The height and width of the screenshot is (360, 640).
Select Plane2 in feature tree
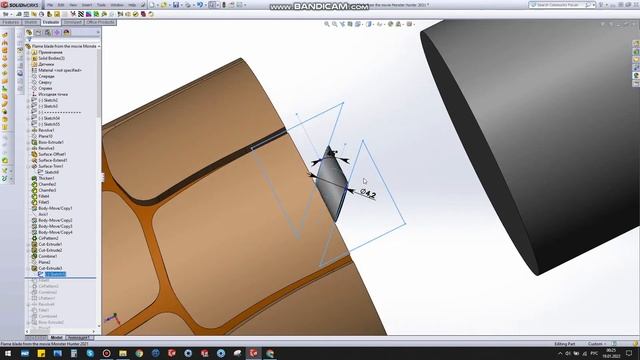44,262
